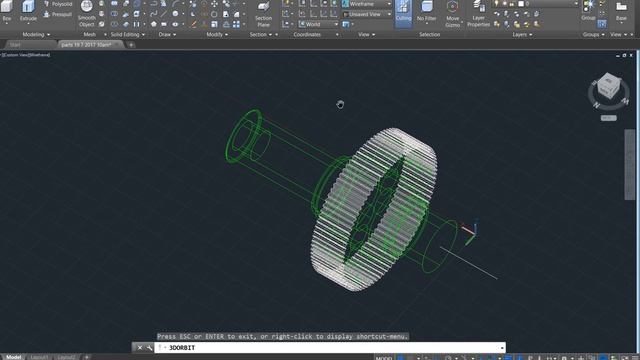Expand the Solid Editing panel
This screenshot has width=640, height=360.
[x=128, y=35]
